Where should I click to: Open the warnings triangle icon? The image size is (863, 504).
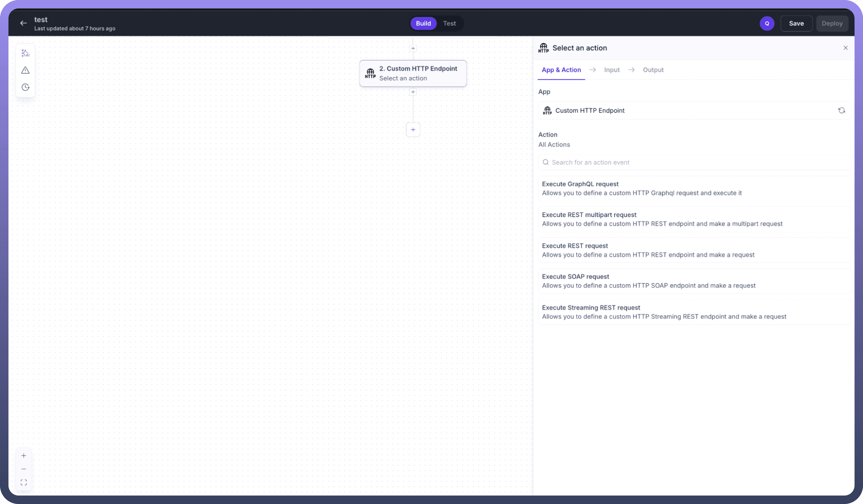click(25, 70)
